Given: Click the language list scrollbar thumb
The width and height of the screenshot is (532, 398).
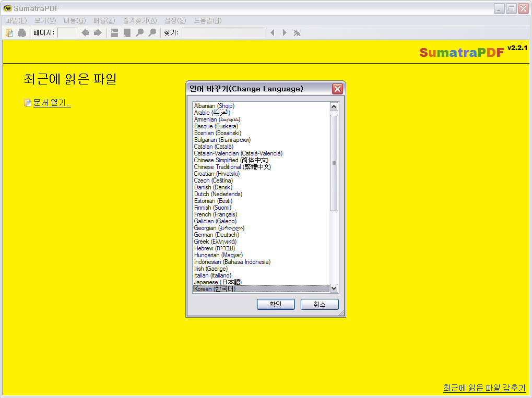Looking at the screenshot, I should pyautogui.click(x=334, y=163).
